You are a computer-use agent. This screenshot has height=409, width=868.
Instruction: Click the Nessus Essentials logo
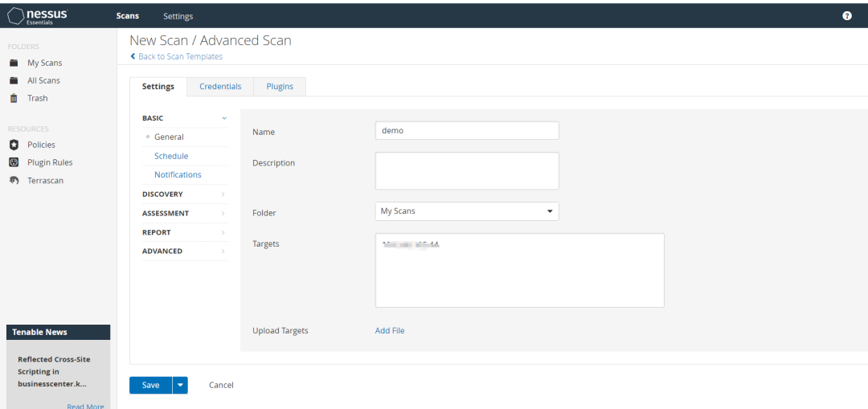coord(38,16)
